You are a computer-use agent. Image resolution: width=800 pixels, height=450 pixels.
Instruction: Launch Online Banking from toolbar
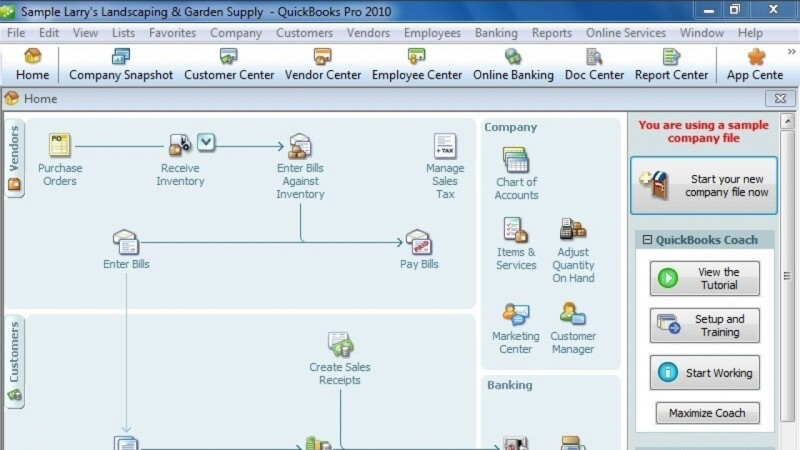pyautogui.click(x=513, y=65)
